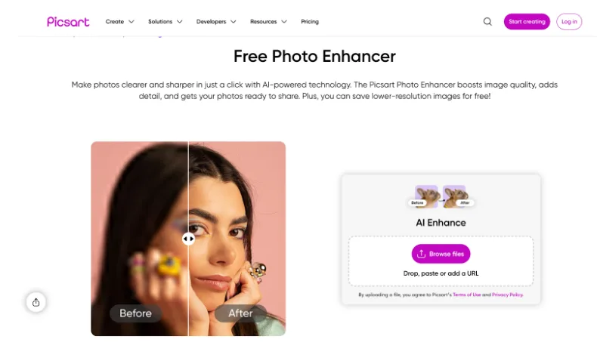Open the Pricing menu item
This screenshot has width=597, height=364.
[310, 22]
